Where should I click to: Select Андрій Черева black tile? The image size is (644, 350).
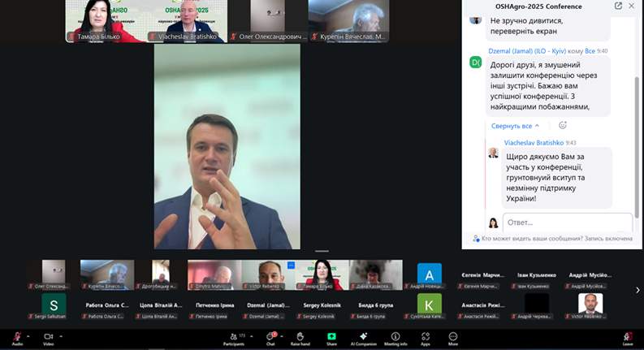click(x=537, y=306)
